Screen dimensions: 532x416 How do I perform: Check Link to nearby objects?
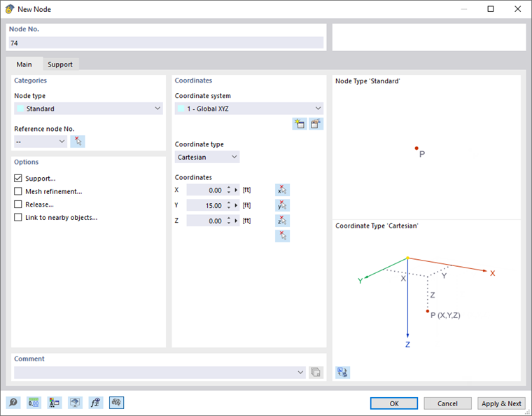(18, 217)
